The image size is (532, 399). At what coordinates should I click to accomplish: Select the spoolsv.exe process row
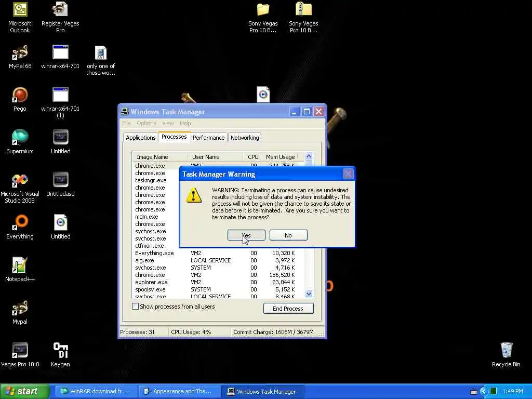pyautogui.click(x=219, y=289)
